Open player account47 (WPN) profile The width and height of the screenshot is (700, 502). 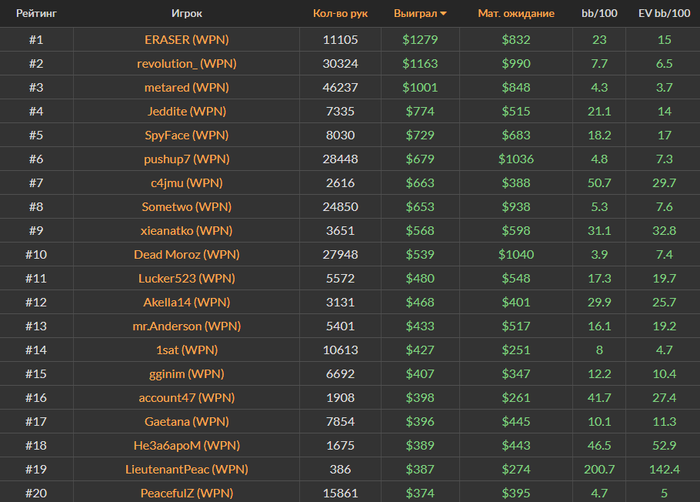click(x=187, y=398)
